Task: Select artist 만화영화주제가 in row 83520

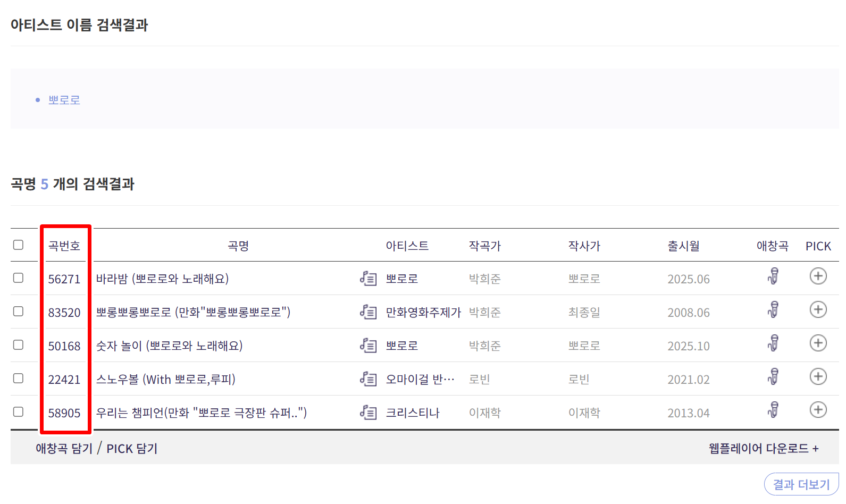Action: (x=423, y=312)
